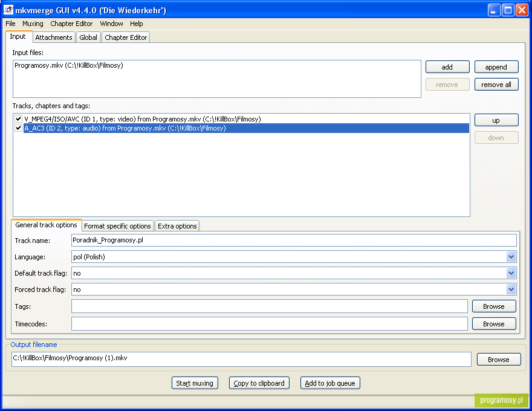This screenshot has height=411, width=532.
Task: Expand the Default track flag dropdown
Action: 511,273
